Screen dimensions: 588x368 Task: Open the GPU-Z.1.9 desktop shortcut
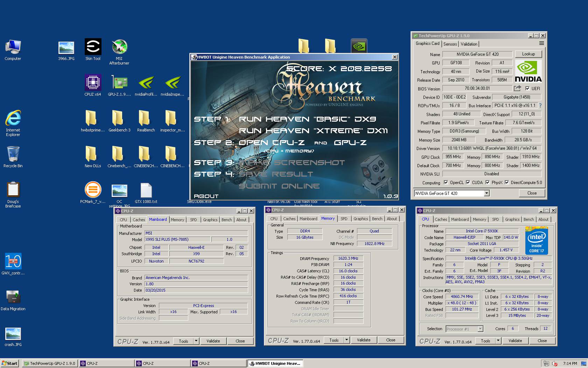119,86
